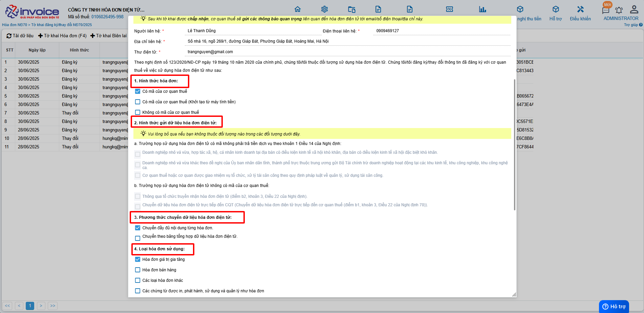Image resolution: width=644 pixels, height=313 pixels.
Task: Click the Trợ giúp question mark icon
Action: 641,25
